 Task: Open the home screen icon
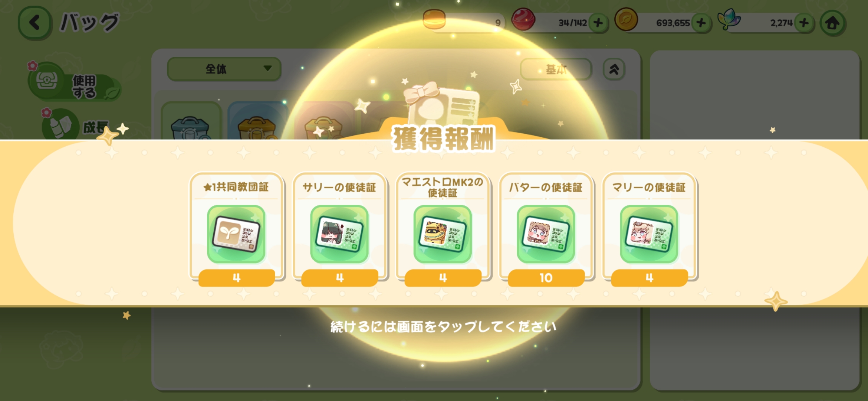(x=833, y=23)
